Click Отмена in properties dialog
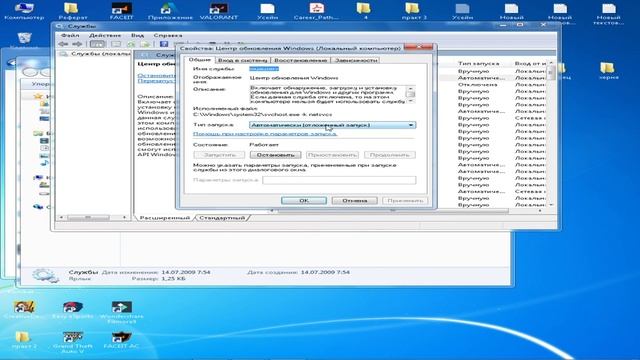This screenshot has width=640, height=360. (354, 200)
